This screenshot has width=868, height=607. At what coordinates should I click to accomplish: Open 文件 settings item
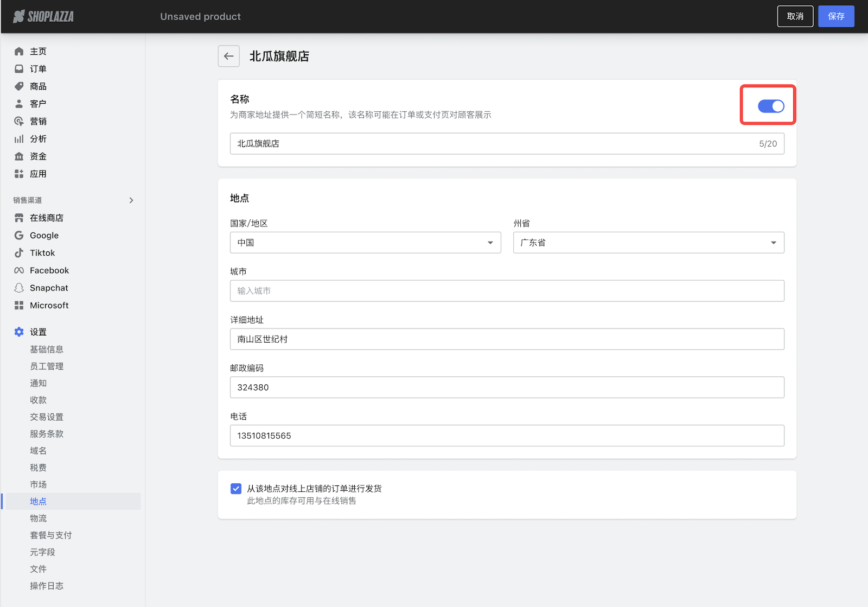[38, 568]
